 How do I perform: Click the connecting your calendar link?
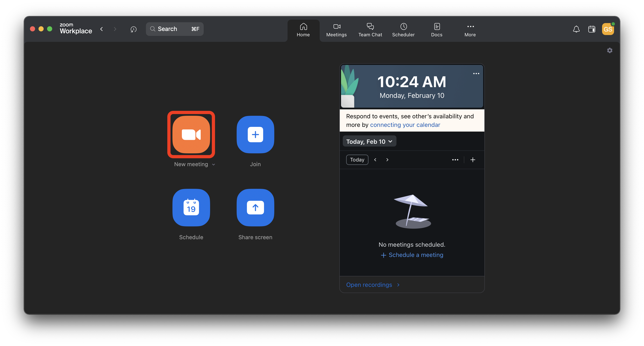click(405, 125)
